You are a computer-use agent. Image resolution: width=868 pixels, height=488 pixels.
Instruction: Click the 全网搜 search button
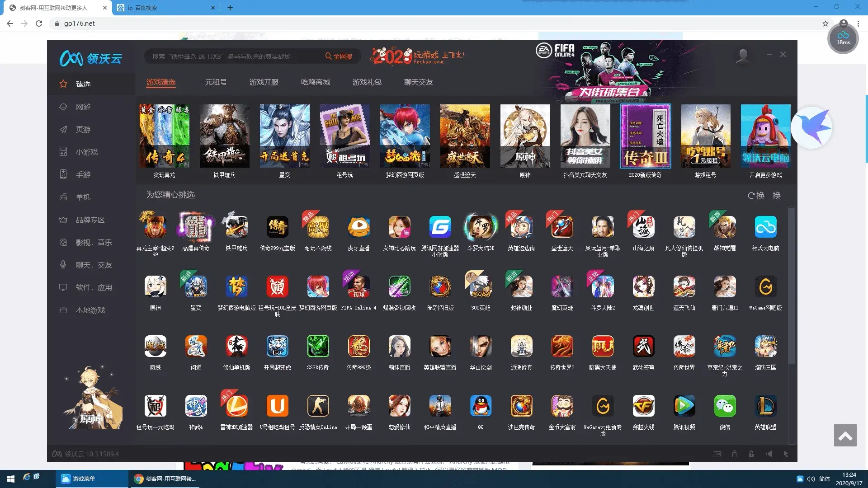[339, 56]
